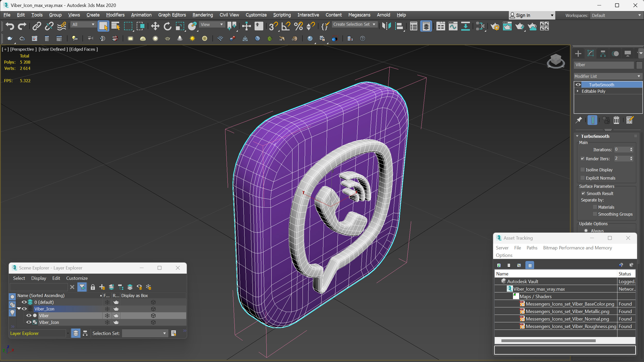Click Configure Modifier Sets icon
This screenshot has height=362, width=644.
click(x=630, y=120)
